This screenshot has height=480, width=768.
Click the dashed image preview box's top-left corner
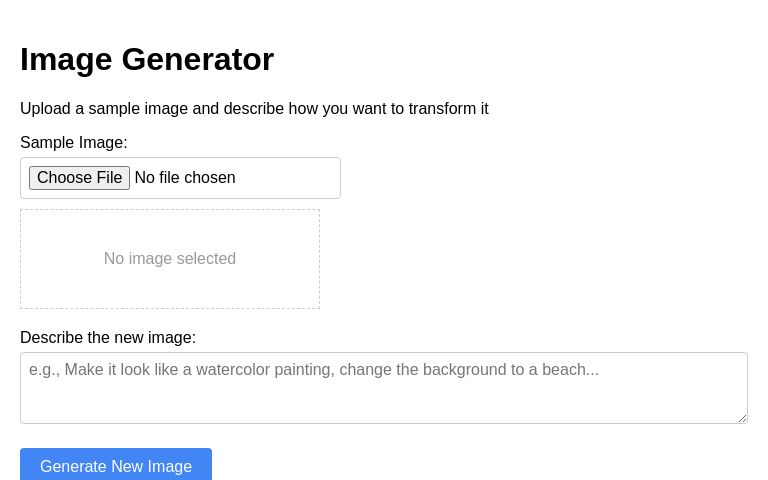(x=23, y=212)
